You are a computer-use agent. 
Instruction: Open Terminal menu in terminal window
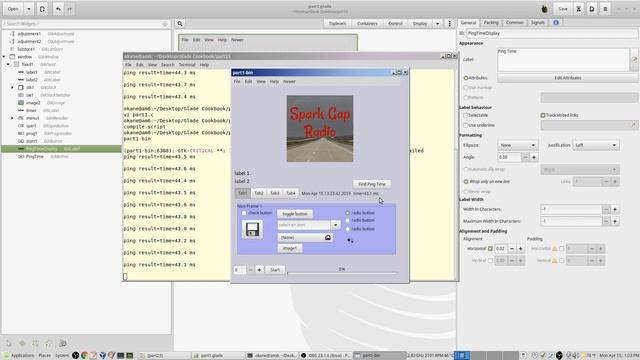[187, 65]
